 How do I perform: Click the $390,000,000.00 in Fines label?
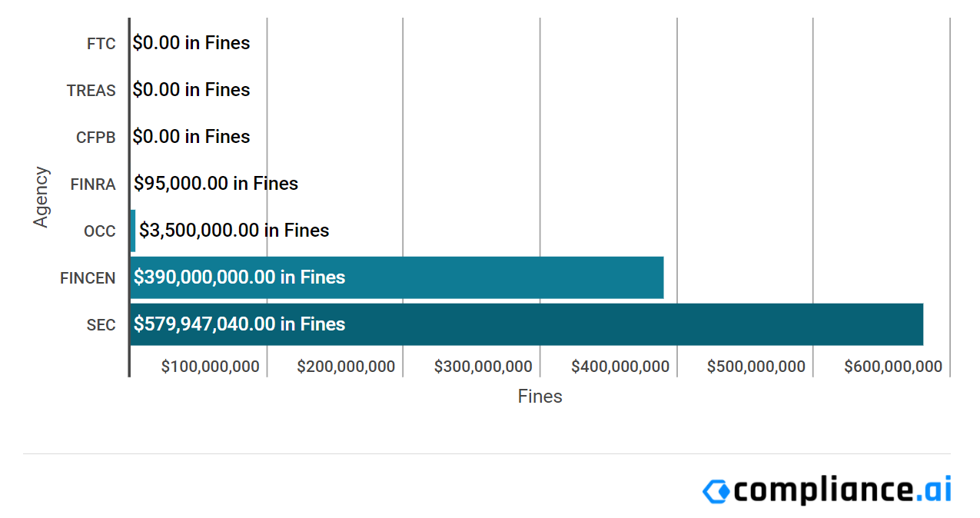coord(240,277)
